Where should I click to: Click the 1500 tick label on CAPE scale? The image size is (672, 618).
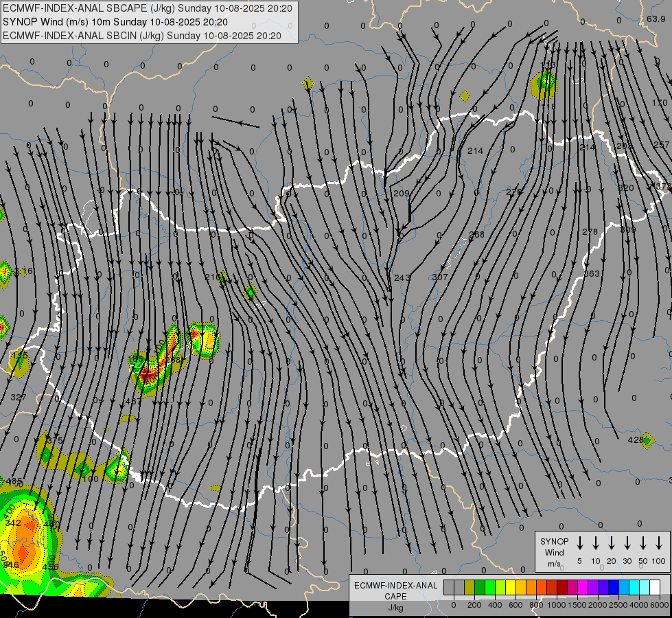(x=577, y=605)
